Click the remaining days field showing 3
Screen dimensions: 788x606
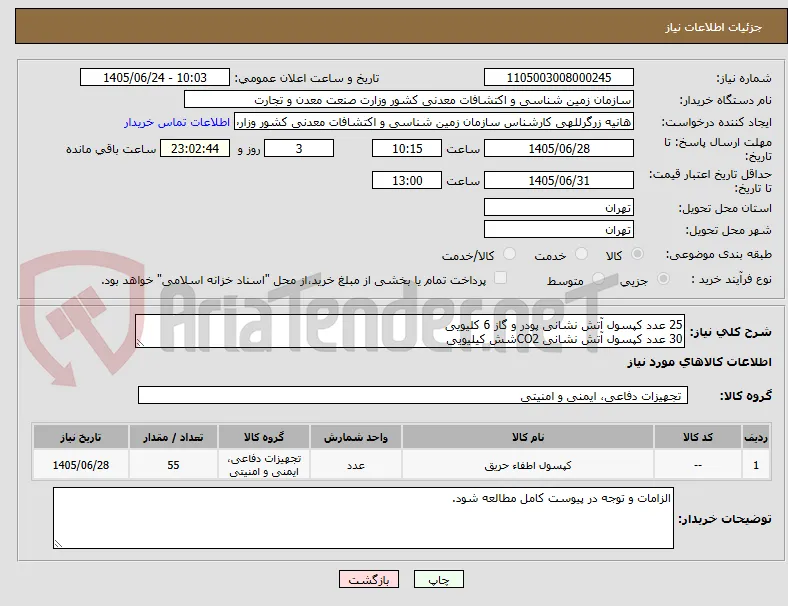(299, 149)
